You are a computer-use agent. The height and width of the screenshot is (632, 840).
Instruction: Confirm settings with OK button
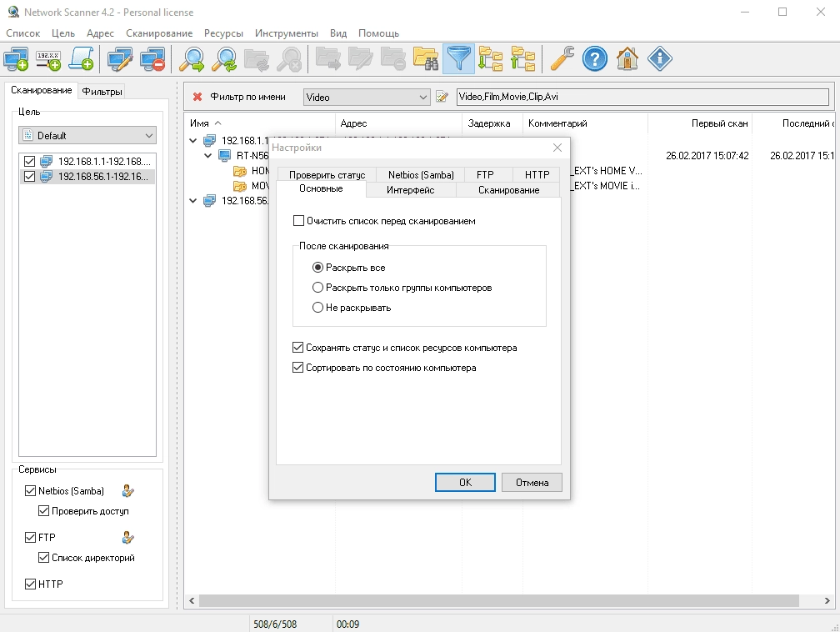click(x=465, y=483)
